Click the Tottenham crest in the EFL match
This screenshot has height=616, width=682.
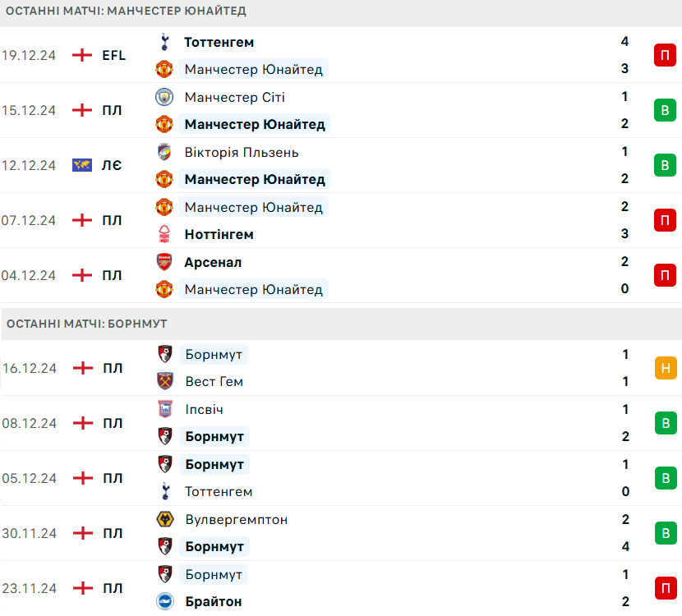(164, 42)
